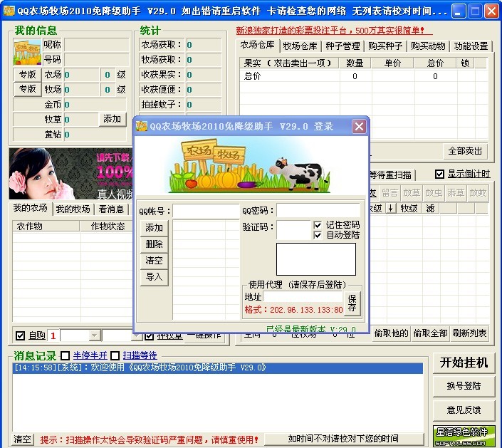Click the 专版 button beside 农场
This screenshot has height=448, width=502.
click(28, 75)
